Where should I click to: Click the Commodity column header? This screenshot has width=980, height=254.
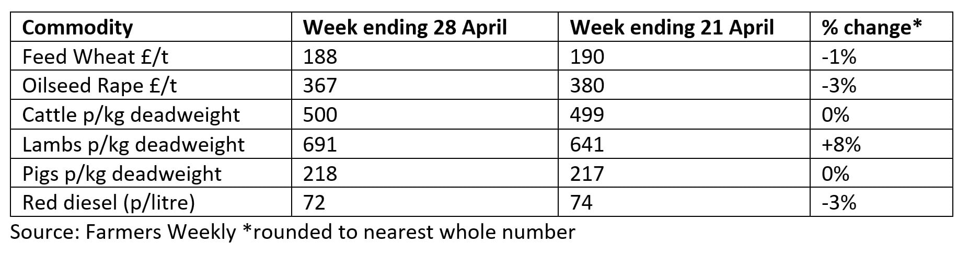(77, 27)
